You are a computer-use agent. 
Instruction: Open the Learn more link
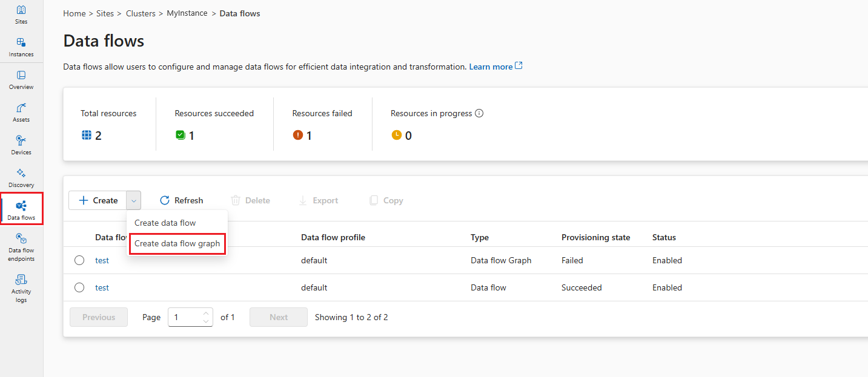coord(491,66)
